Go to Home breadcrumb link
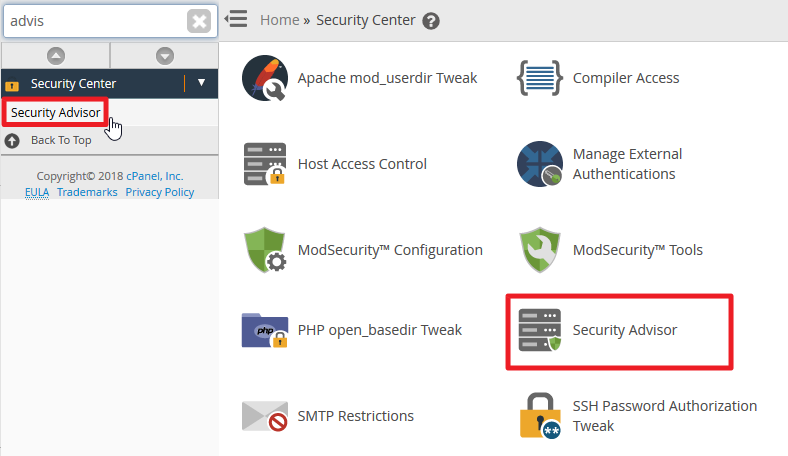The height and width of the screenshot is (456, 788). coord(279,20)
